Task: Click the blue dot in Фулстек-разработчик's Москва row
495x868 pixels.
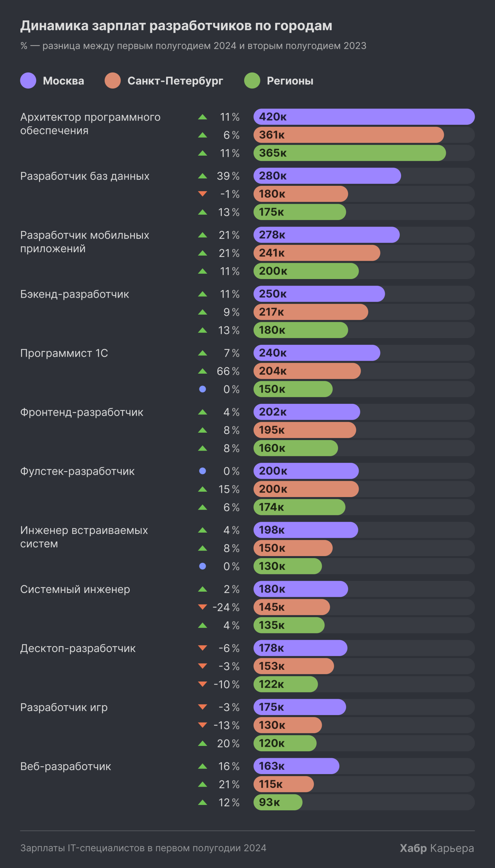Action: (203, 471)
